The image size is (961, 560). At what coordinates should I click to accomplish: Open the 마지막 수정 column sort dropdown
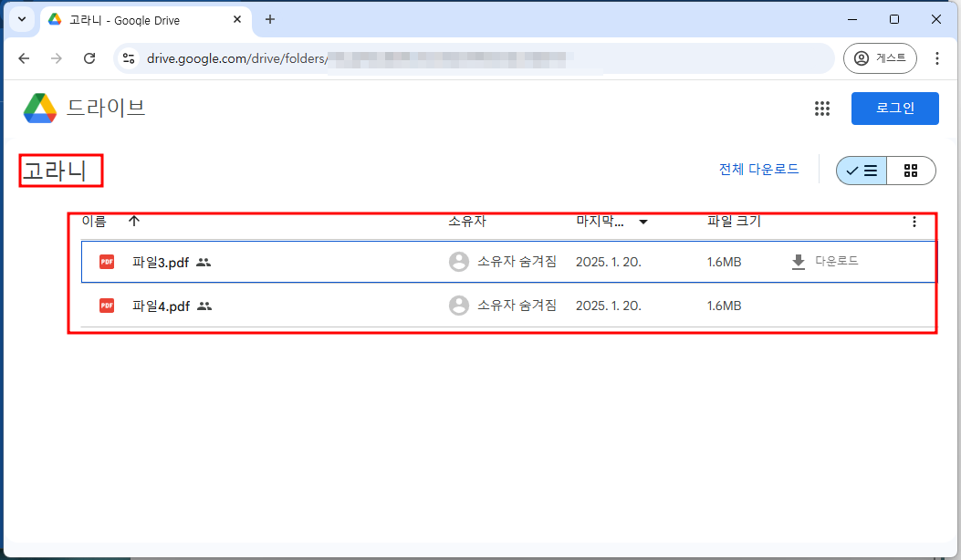643,221
